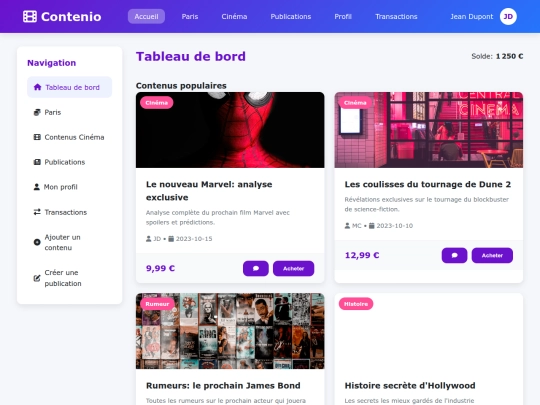Click the newspaper icon next to Publications
The image size is (540, 405).
tap(37, 162)
